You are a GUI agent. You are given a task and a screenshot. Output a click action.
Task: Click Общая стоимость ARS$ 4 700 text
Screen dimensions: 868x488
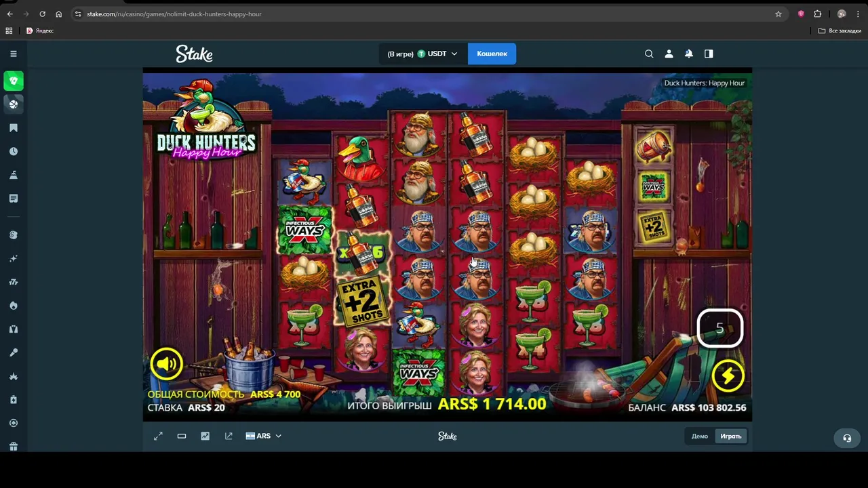coord(224,394)
